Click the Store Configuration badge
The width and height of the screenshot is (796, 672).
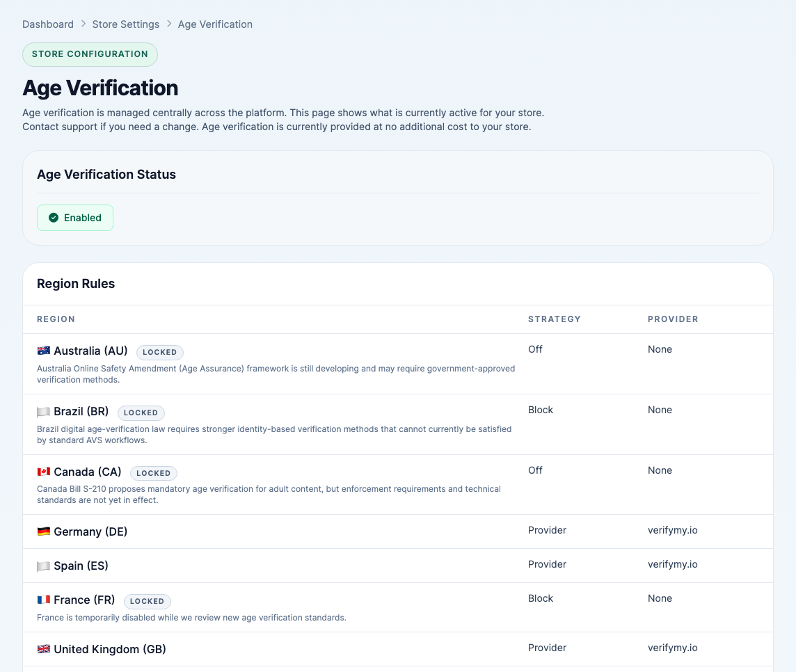point(90,54)
